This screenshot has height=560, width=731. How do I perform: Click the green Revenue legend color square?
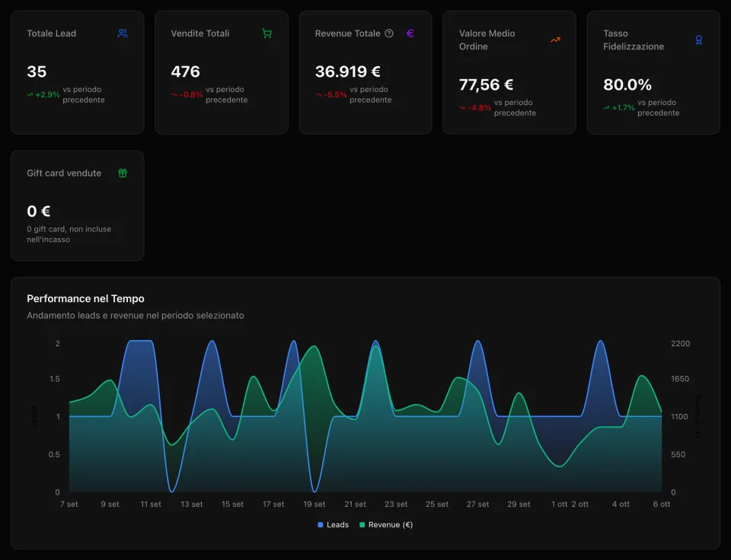tap(362, 524)
